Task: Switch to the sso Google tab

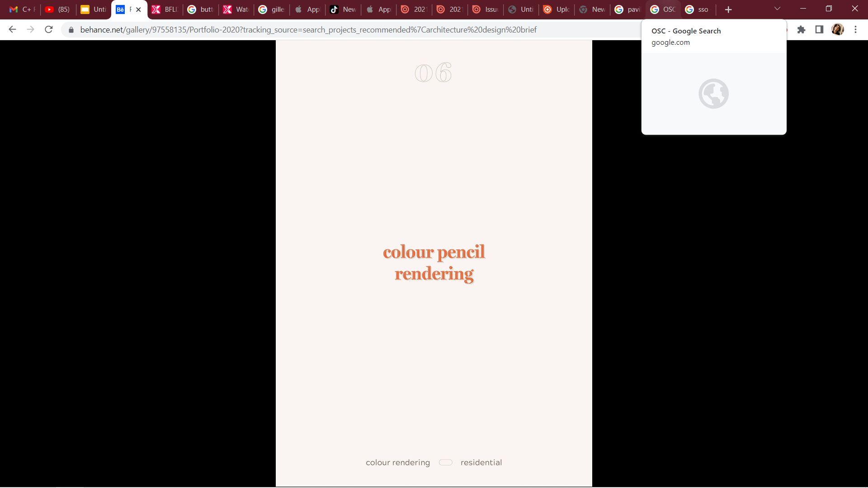Action: [x=698, y=9]
